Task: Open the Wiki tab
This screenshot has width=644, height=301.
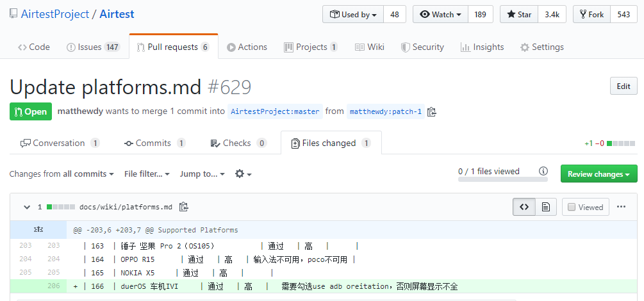Action: pyautogui.click(x=370, y=47)
